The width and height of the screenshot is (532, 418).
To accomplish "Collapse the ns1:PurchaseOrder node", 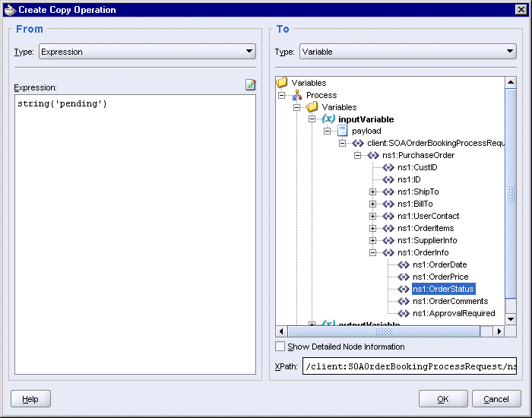I will click(358, 155).
